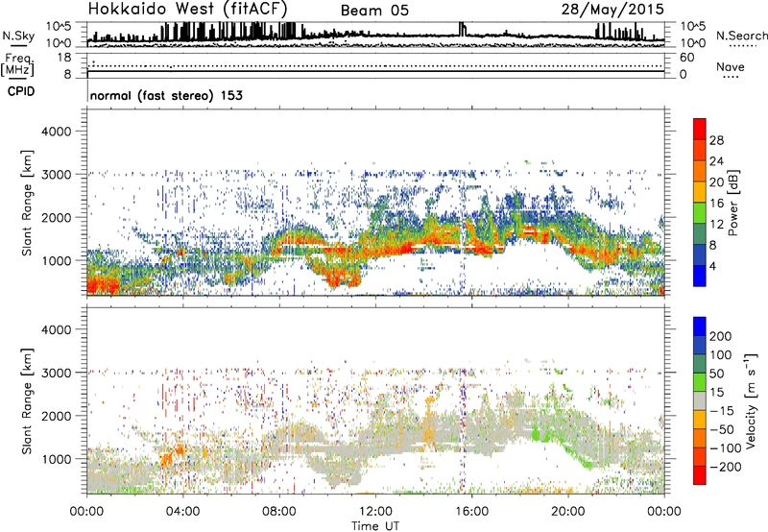Click the gray segment of velocity colorbar
768x532 pixels.
coord(700,400)
